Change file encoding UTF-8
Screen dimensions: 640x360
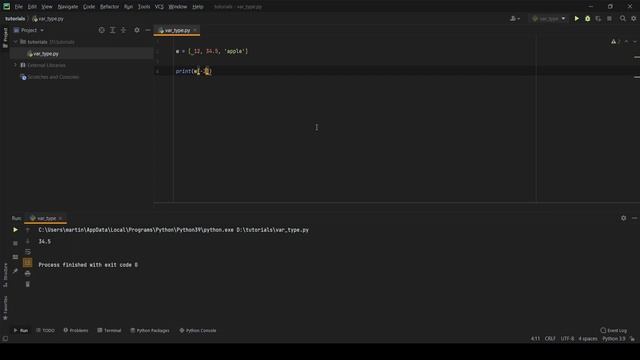click(567, 339)
